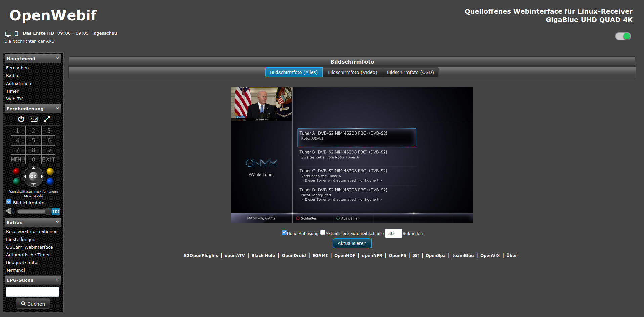Click the speaker mute icon

tap(9, 211)
